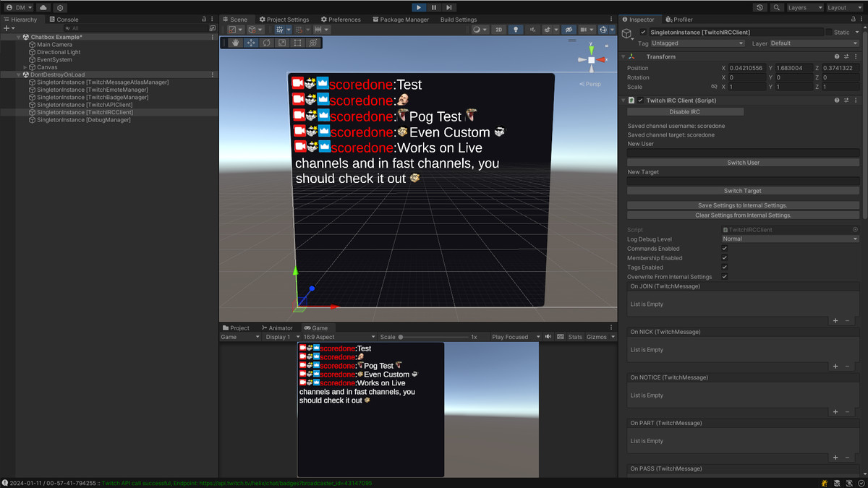Toggle the GameObject active checkbox
The image size is (868, 488).
[643, 33]
